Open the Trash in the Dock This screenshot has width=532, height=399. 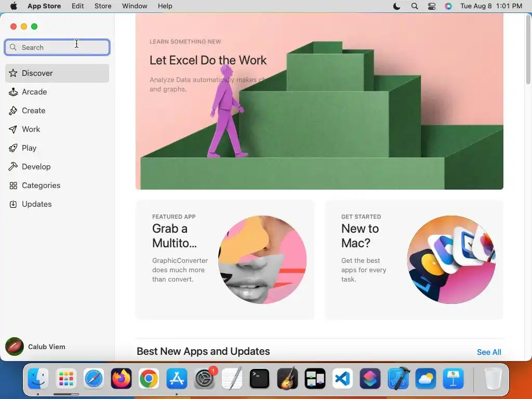tap(493, 378)
